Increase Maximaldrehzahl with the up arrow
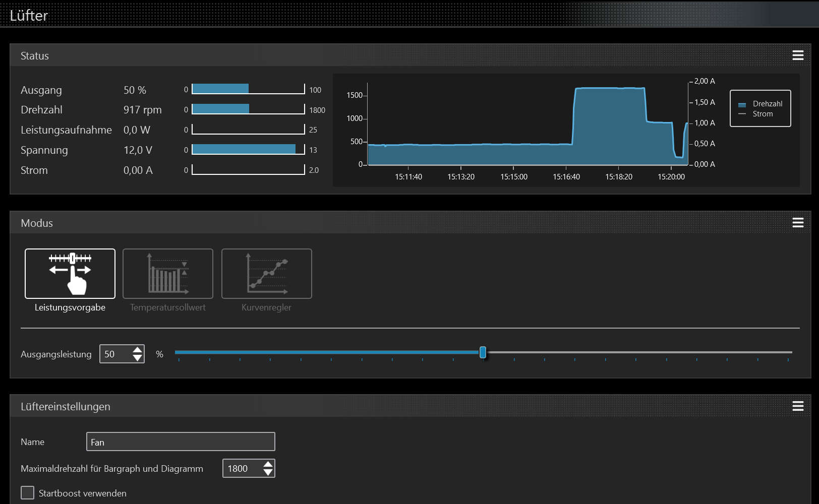This screenshot has height=504, width=819. (x=268, y=464)
